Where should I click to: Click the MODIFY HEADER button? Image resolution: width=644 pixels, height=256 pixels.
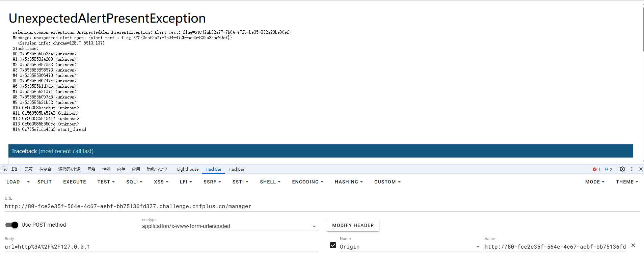click(x=353, y=225)
